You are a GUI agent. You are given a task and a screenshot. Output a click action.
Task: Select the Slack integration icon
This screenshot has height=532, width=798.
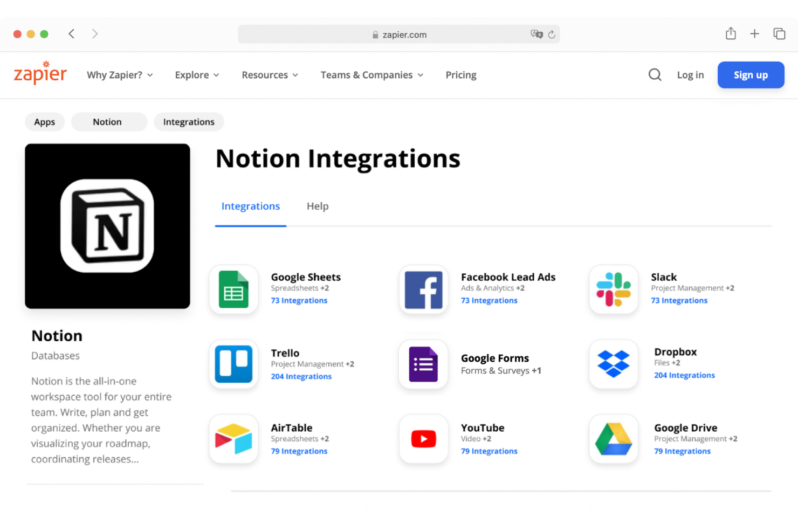[613, 289]
